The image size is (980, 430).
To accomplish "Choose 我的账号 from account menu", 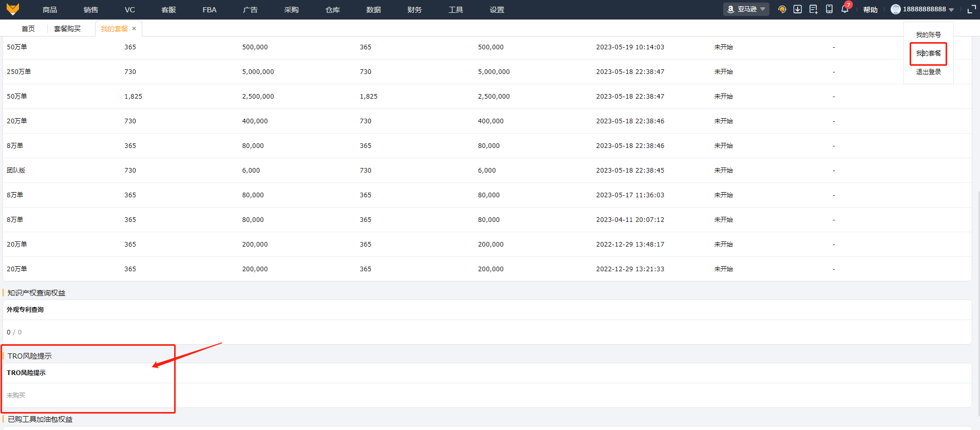I will click(929, 35).
